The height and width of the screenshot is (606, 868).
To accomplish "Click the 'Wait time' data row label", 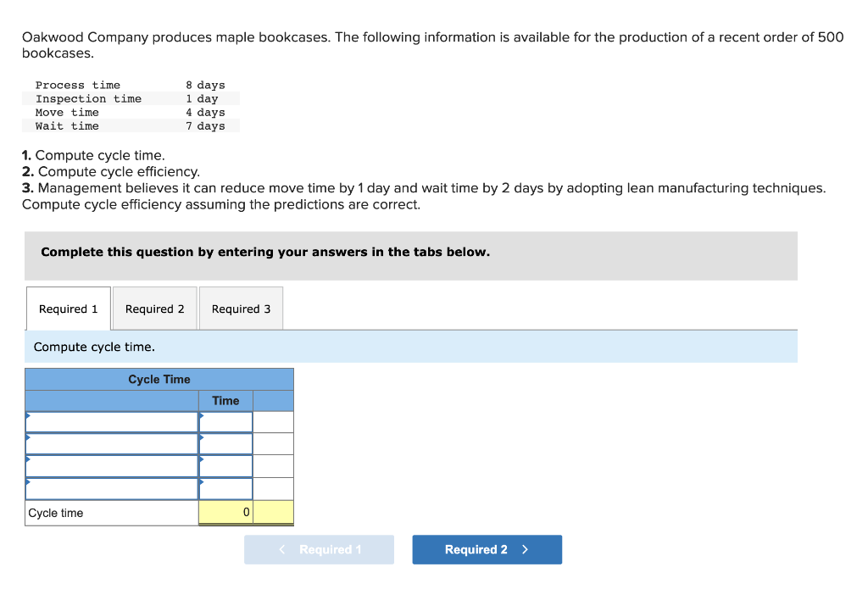I will 67,126.
